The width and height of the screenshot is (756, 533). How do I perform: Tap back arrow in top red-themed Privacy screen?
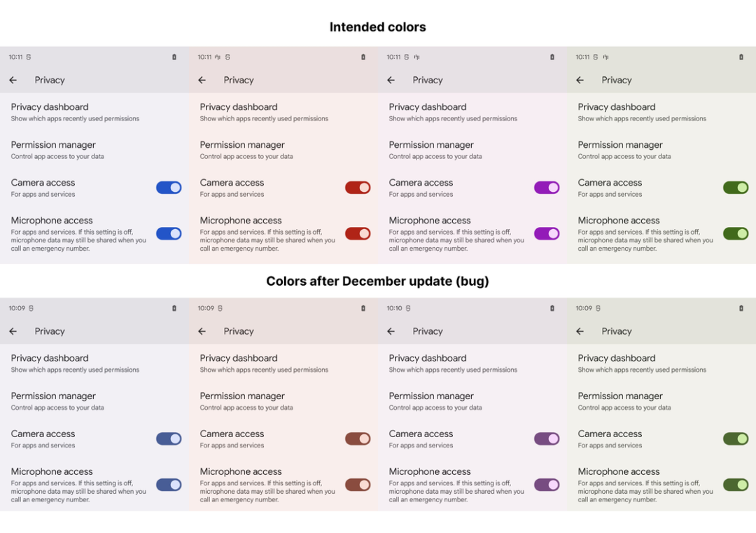202,81
